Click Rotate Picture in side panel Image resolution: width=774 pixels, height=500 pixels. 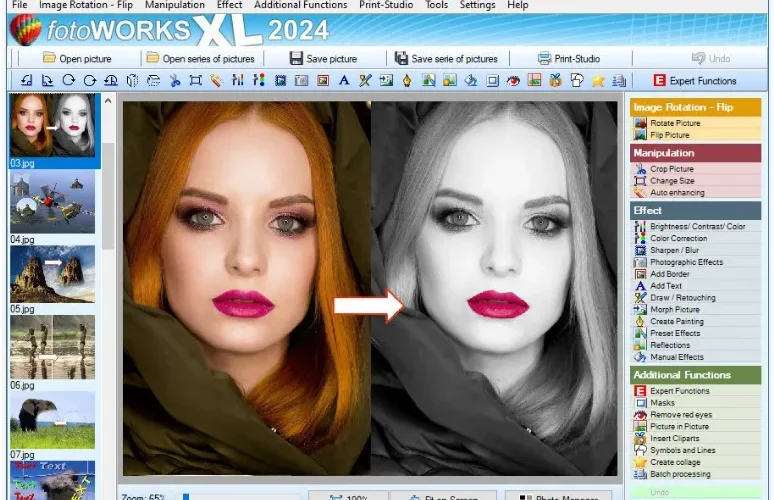[675, 123]
